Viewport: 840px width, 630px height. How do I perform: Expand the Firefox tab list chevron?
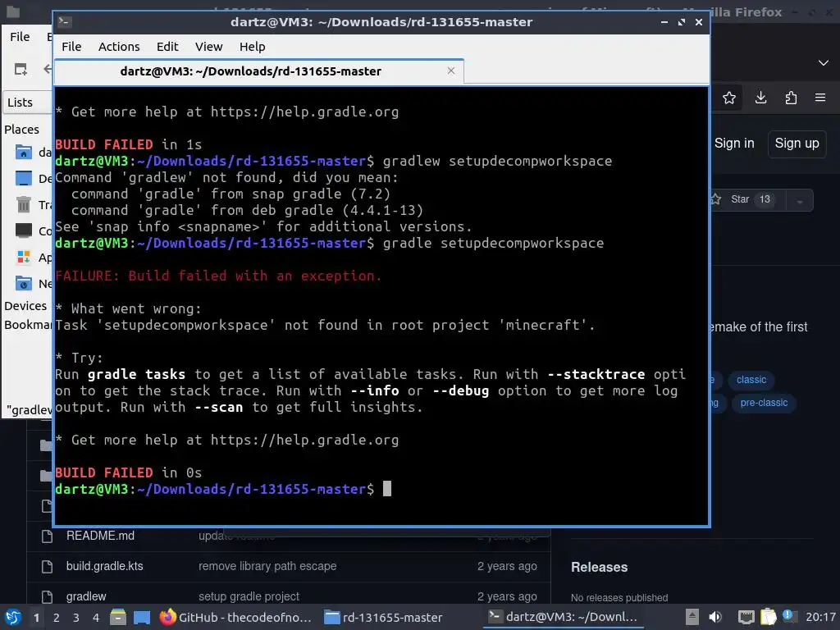(x=824, y=62)
